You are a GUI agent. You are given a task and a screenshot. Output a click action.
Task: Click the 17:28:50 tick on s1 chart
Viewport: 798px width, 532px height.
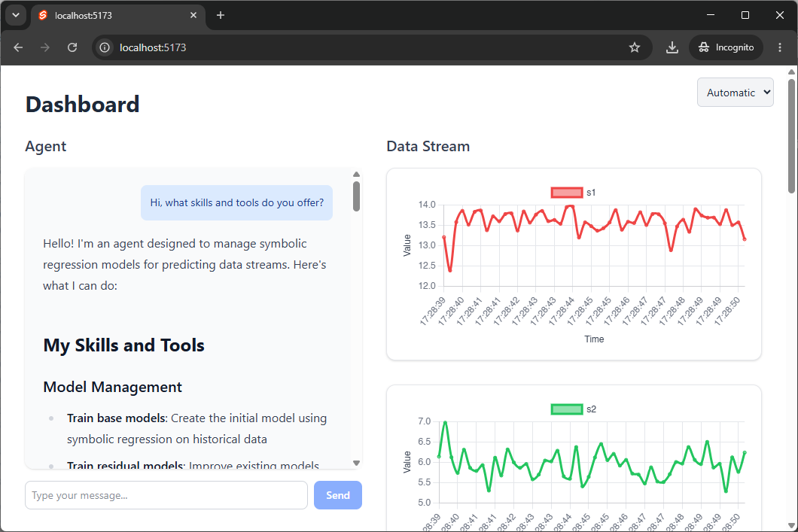[728, 312]
